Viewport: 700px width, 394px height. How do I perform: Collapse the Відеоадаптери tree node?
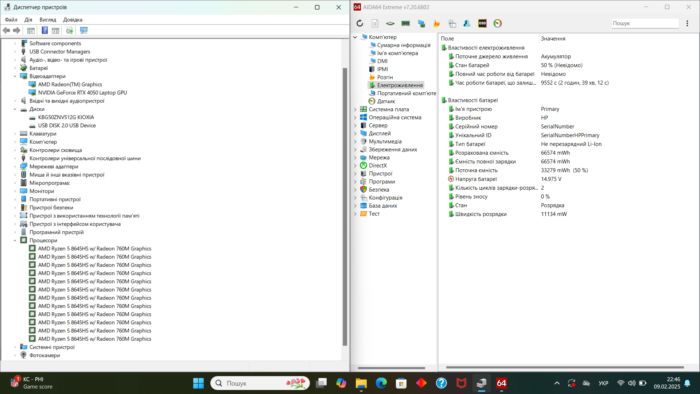15,76
